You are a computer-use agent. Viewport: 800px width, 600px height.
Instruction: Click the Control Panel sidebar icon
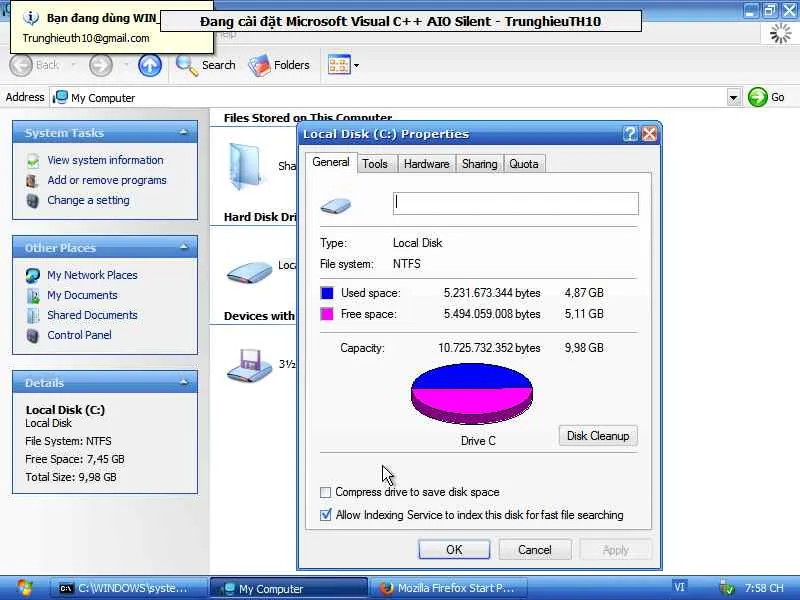33,336
